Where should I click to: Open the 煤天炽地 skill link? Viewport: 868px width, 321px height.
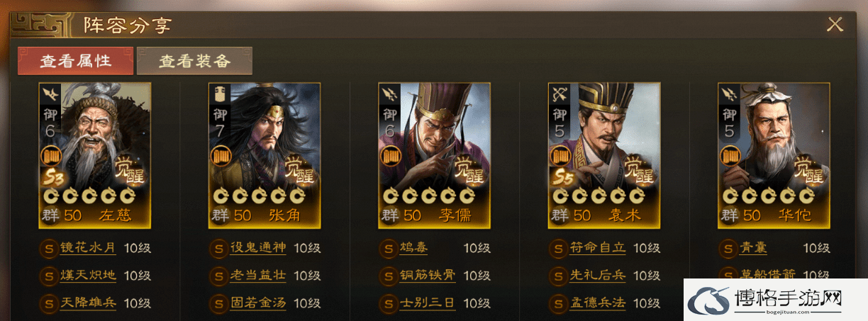(x=88, y=276)
